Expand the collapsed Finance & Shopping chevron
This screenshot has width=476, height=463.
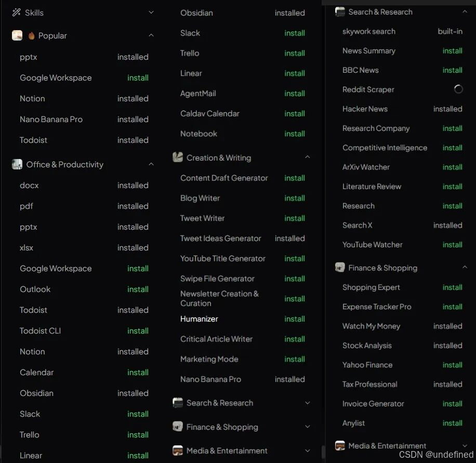point(307,426)
